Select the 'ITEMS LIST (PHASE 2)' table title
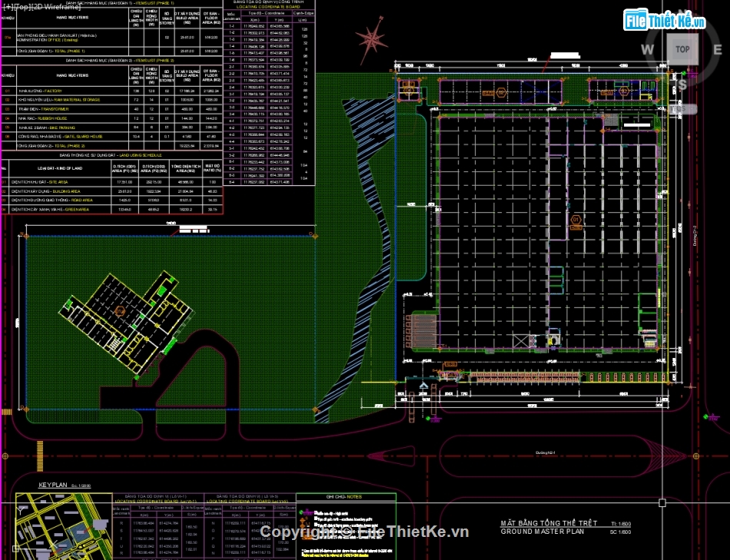730x560 pixels. point(154,61)
